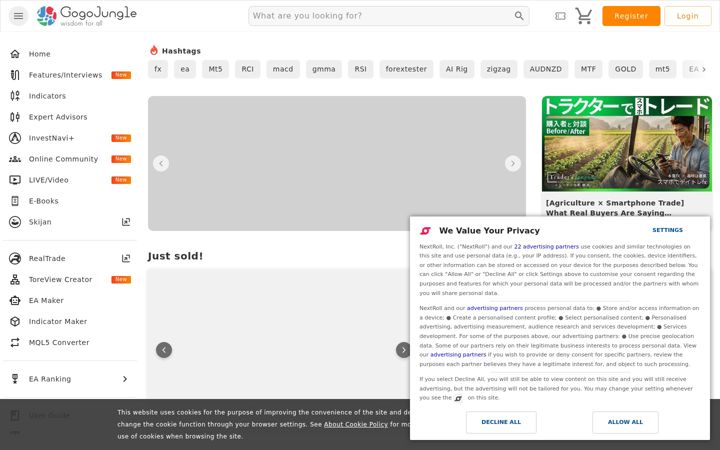Click the NextRoll privacy logo
This screenshot has width=720, height=450.
[426, 231]
